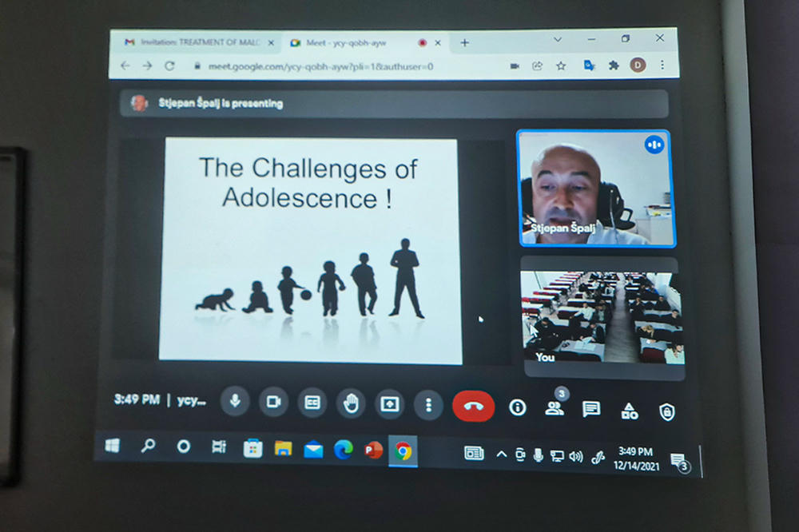Turn off the camera in Meet
Screen dimensions: 799x532
(273, 403)
